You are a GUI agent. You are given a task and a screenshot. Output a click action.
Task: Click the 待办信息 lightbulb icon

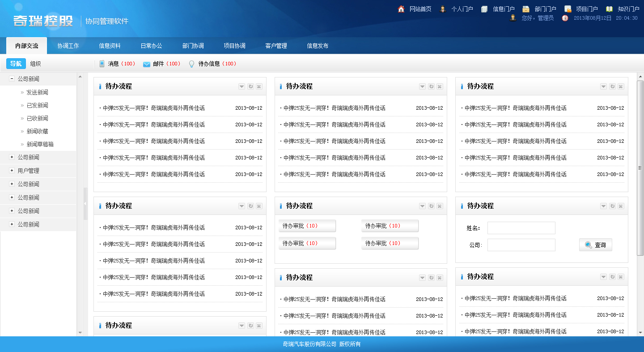click(x=191, y=64)
